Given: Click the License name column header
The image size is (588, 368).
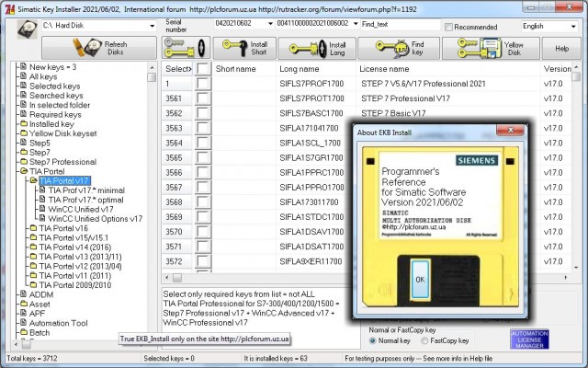Looking at the screenshot, I should click(384, 69).
